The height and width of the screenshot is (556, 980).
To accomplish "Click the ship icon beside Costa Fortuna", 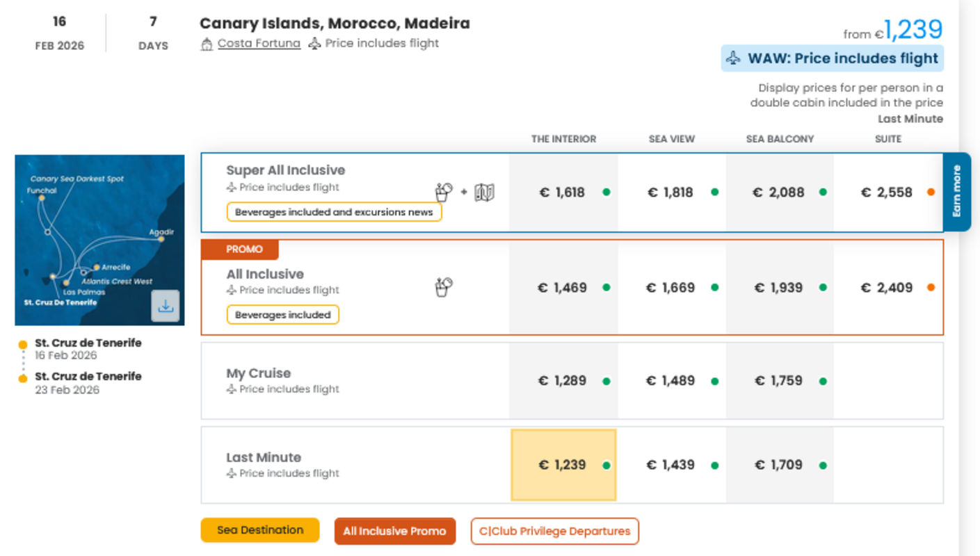I will click(x=207, y=44).
